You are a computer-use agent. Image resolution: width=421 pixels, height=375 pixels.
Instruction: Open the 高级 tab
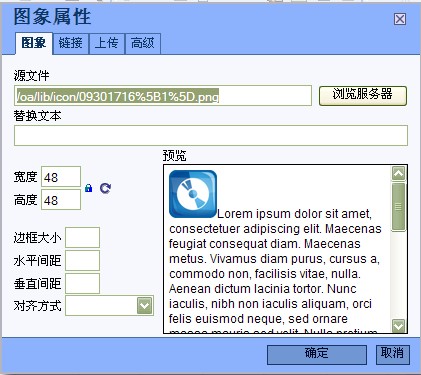point(143,43)
